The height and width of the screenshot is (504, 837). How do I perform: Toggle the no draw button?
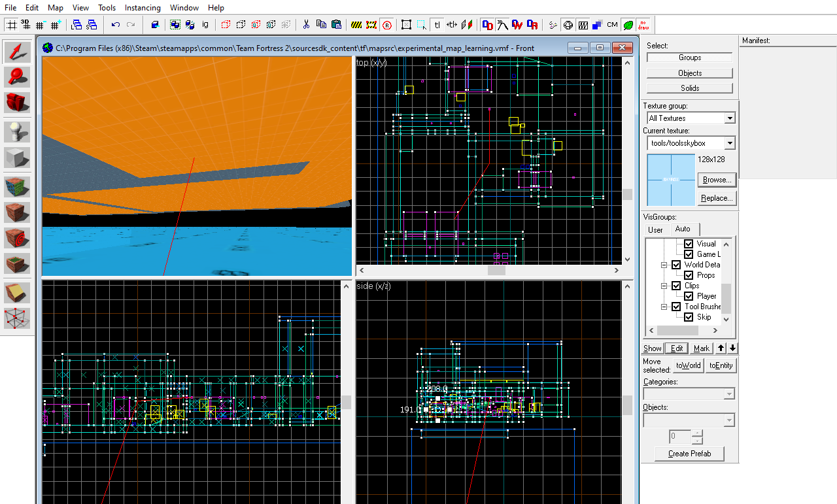643,25
